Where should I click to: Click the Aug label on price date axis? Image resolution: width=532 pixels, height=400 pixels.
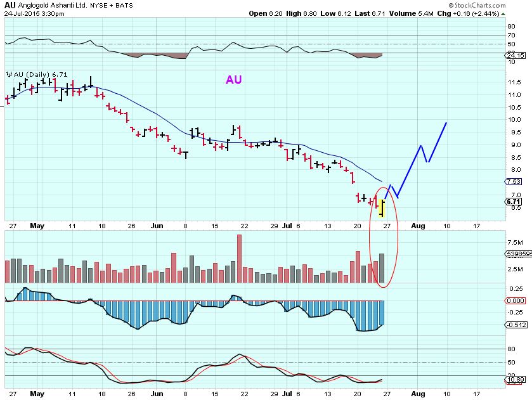[418, 226]
